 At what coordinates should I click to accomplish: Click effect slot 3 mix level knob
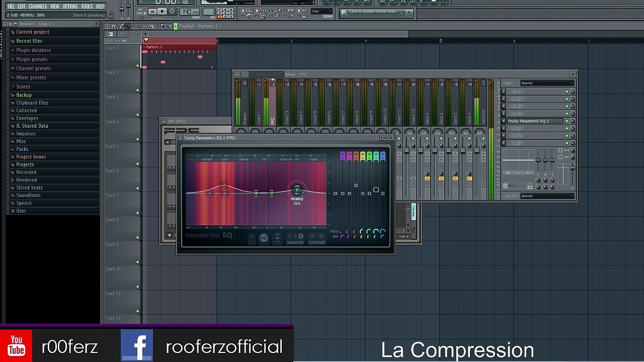[x=572, y=106]
